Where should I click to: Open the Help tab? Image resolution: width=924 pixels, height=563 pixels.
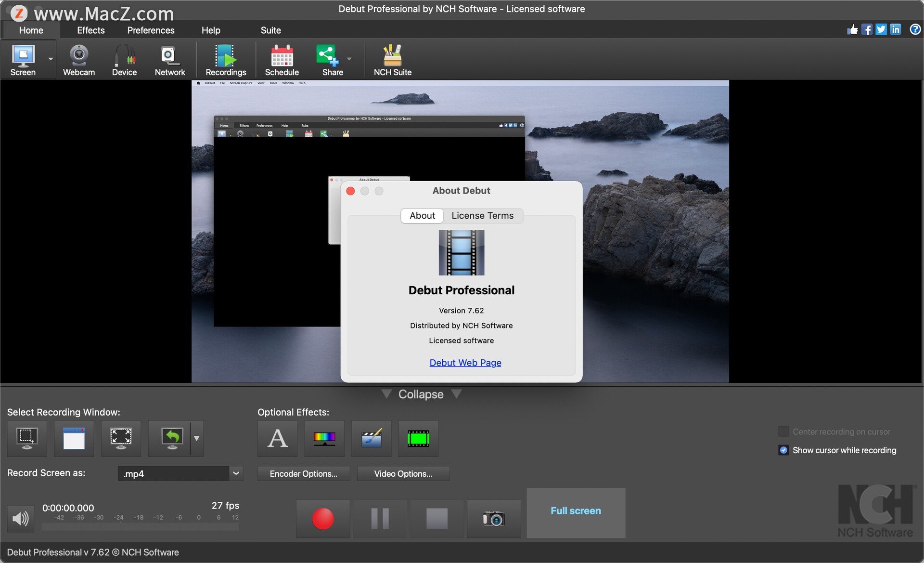[x=211, y=30]
